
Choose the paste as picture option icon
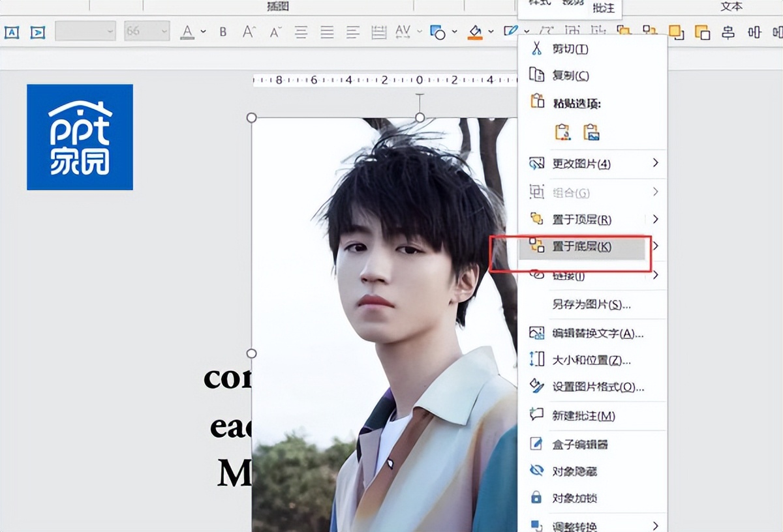[591, 132]
